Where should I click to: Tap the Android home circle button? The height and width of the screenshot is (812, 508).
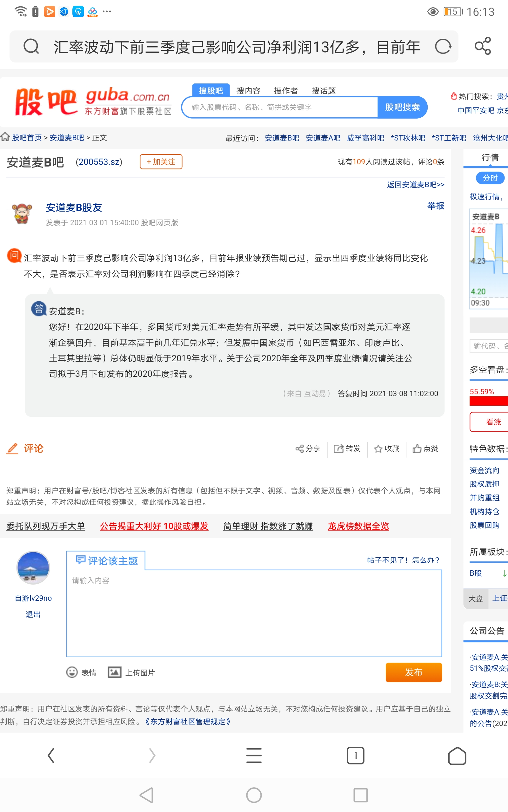click(254, 795)
